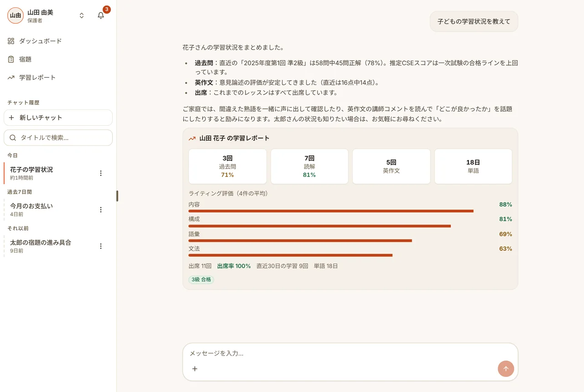Click the 内容 88% progress bar
Viewport: 584px width, 392px height.
click(350, 211)
